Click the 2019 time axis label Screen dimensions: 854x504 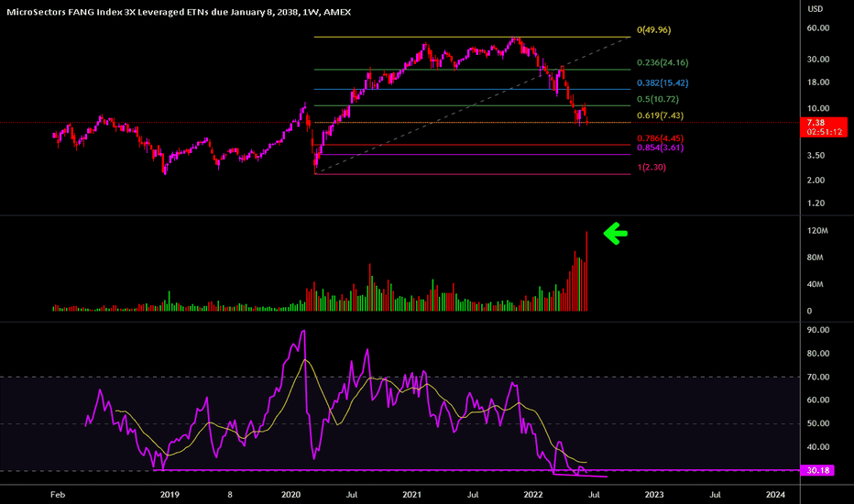pos(170,495)
